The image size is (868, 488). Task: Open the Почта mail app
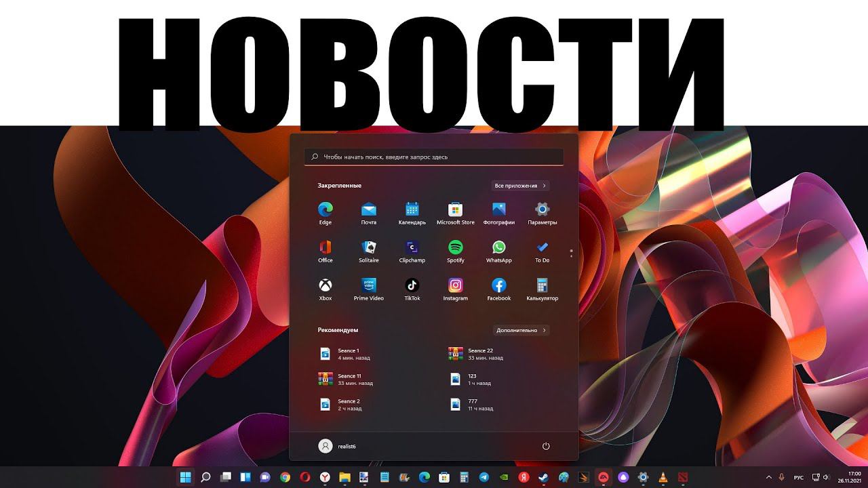pyautogui.click(x=369, y=213)
